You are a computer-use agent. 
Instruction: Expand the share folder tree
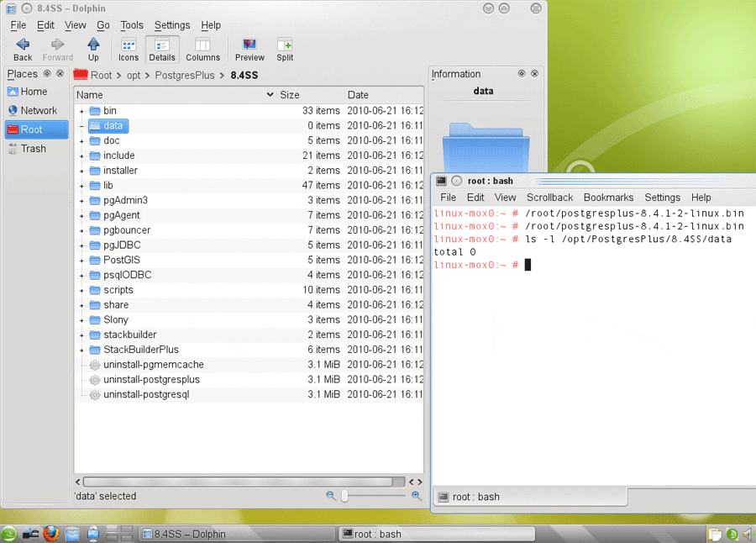pyautogui.click(x=81, y=306)
